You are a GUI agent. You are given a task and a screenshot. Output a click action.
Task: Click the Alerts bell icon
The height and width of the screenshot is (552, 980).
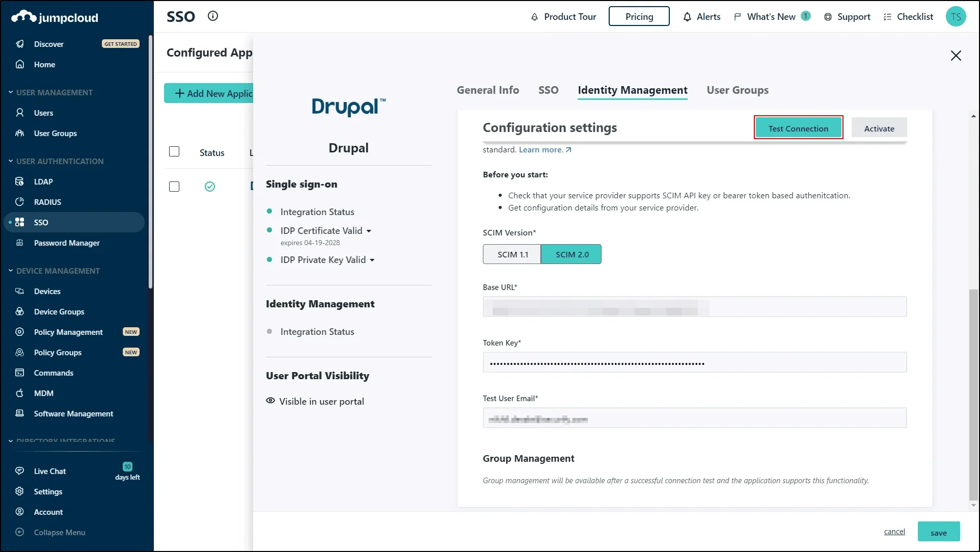687,17
